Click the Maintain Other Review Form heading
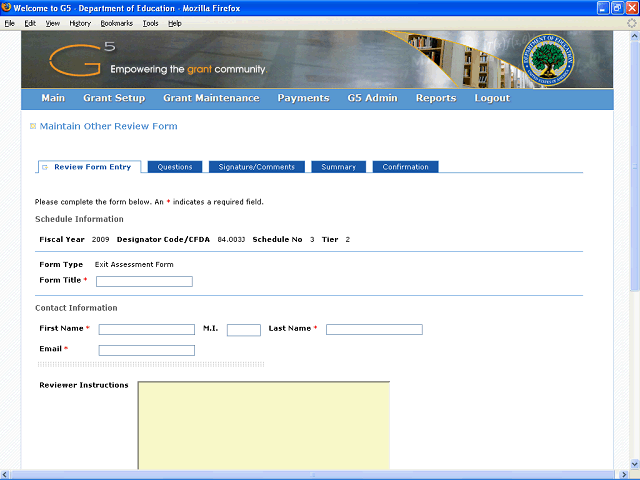Screen dimensions: 640x480 (109, 126)
